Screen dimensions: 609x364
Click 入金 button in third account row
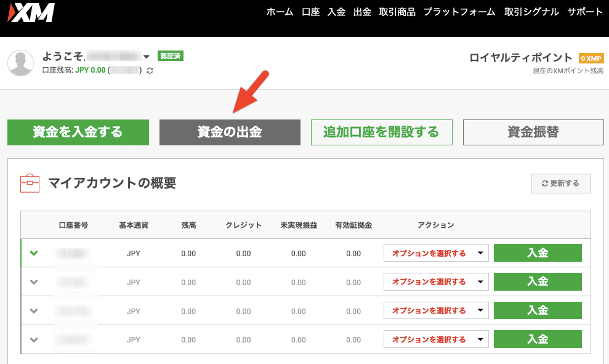point(538,310)
